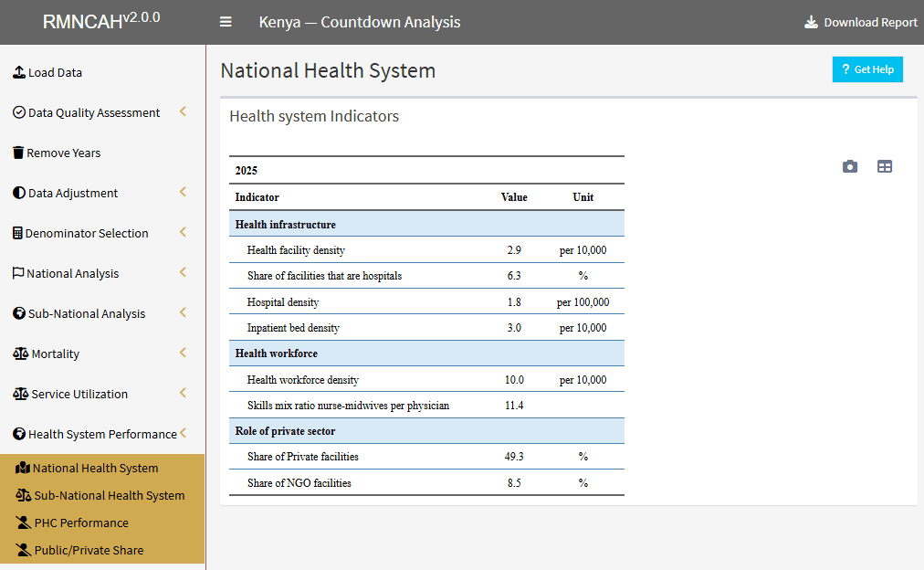Open the Remove Years menu item
The height and width of the screenshot is (570, 924).
(102, 152)
